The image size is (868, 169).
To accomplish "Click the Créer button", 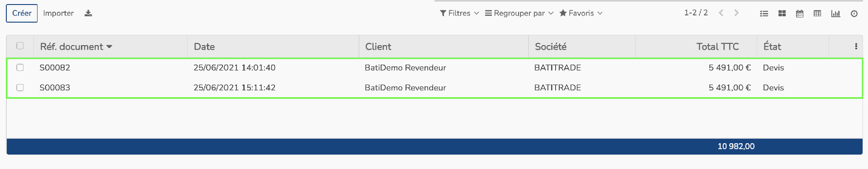I will pos(22,13).
